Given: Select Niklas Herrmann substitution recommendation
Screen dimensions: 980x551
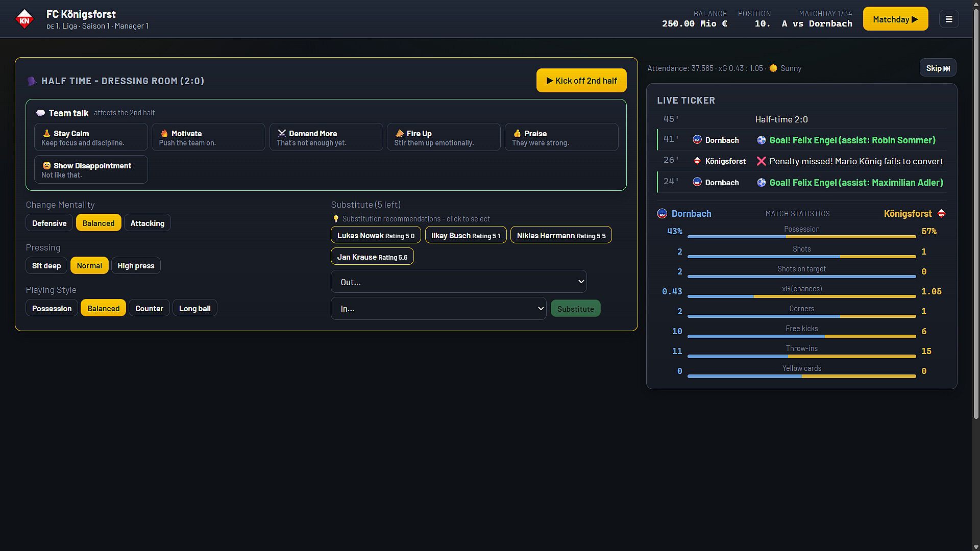Looking at the screenshot, I should click(561, 235).
